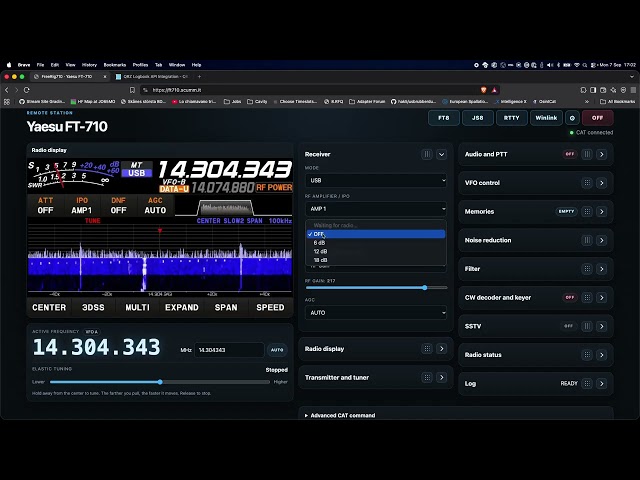Expand Advanced CAT command section
The width and height of the screenshot is (640, 480).
pos(340,416)
